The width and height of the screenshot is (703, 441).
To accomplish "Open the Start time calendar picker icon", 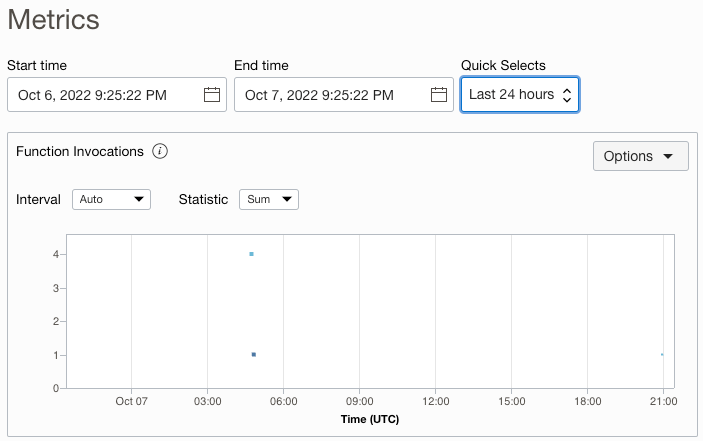I will (211, 95).
